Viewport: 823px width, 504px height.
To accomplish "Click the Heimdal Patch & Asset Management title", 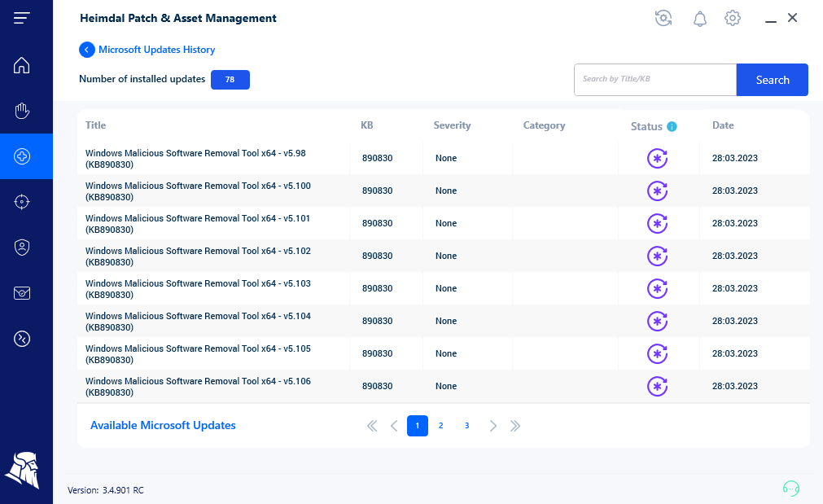I will [x=178, y=19].
